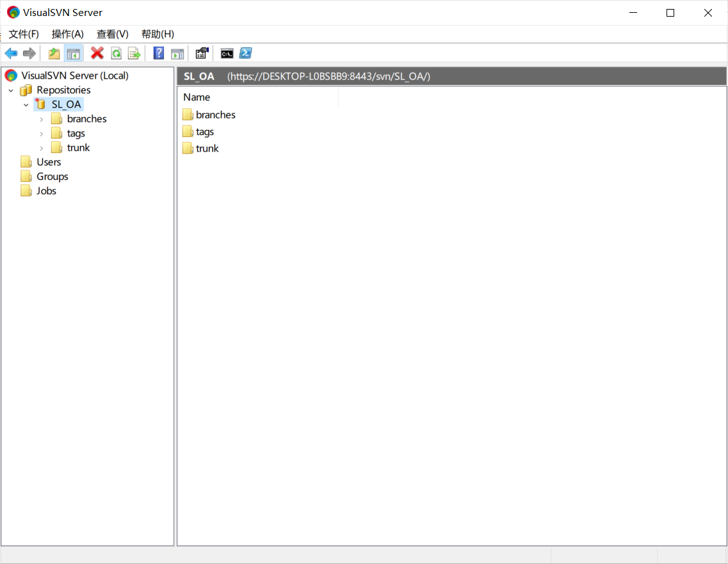Viewport: 728px width, 564px height.
Task: Open the 查看(V) menu
Action: coord(112,34)
